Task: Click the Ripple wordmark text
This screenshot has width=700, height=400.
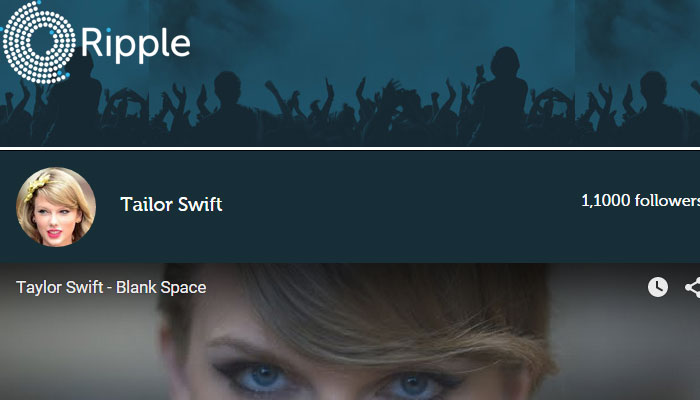Action: 136,44
